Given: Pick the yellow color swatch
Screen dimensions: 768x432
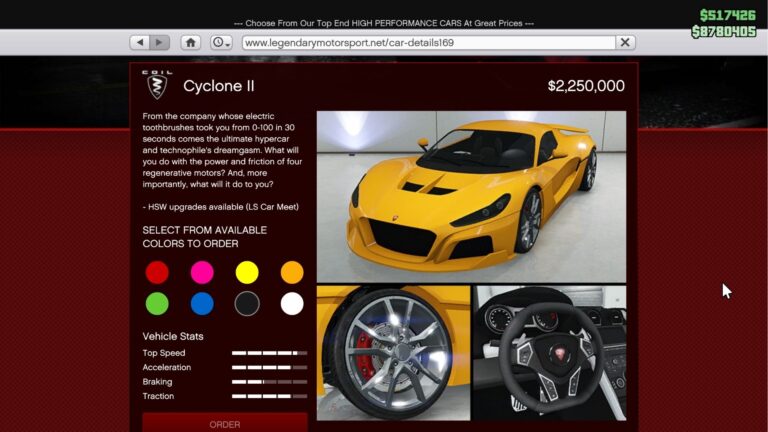Looking at the screenshot, I should [247, 272].
